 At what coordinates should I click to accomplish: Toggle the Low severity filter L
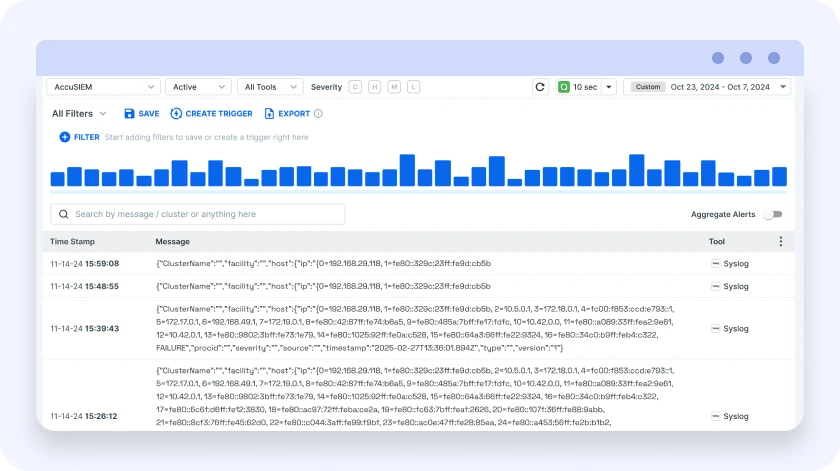click(414, 87)
